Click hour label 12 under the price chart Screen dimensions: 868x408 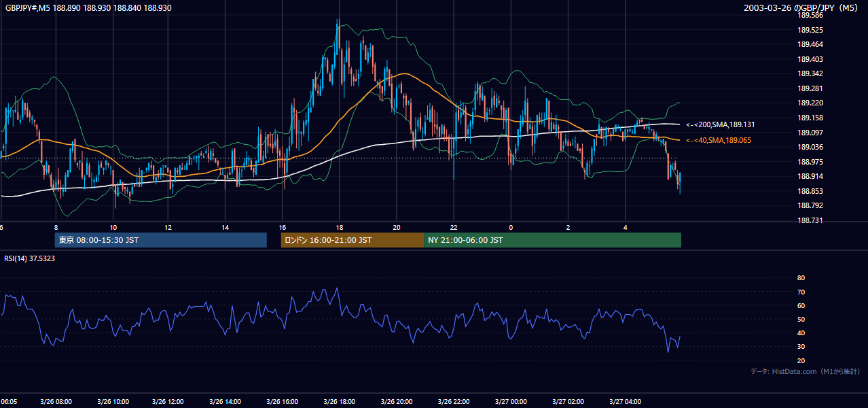click(x=168, y=227)
